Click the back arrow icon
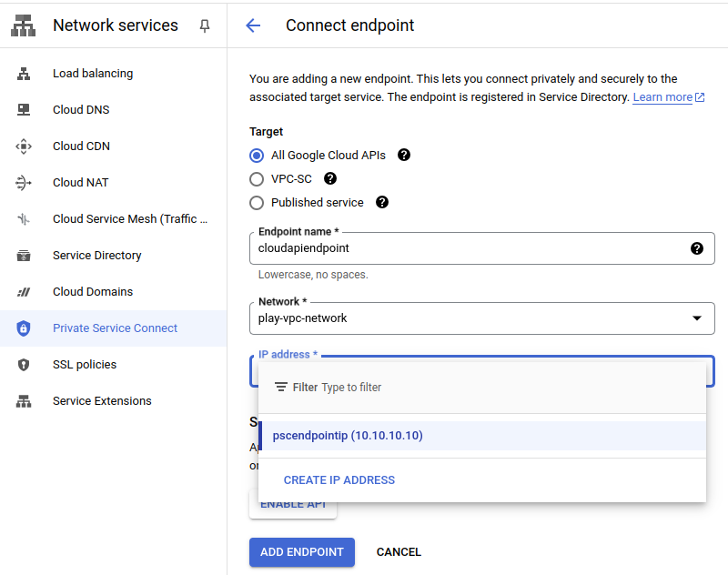This screenshot has width=728, height=575. click(253, 25)
